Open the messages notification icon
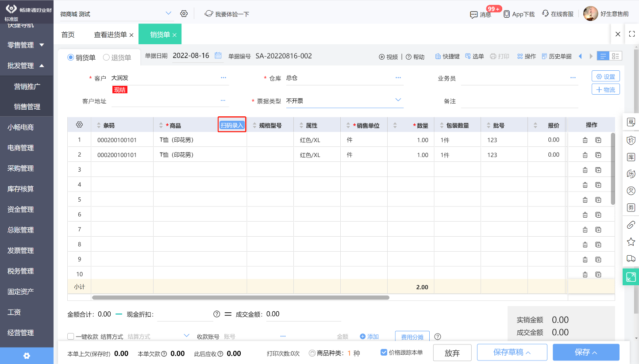The height and width of the screenshot is (364, 639). click(x=474, y=14)
